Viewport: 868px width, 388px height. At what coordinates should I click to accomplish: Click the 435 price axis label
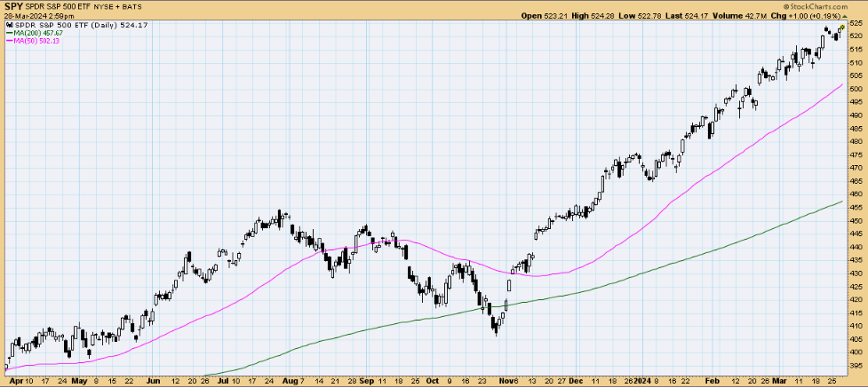855,260
